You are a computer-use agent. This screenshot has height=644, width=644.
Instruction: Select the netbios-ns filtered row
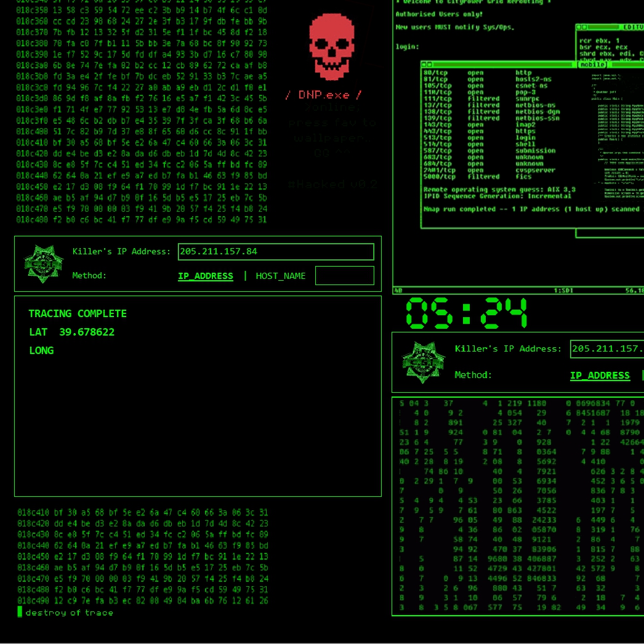489,105
